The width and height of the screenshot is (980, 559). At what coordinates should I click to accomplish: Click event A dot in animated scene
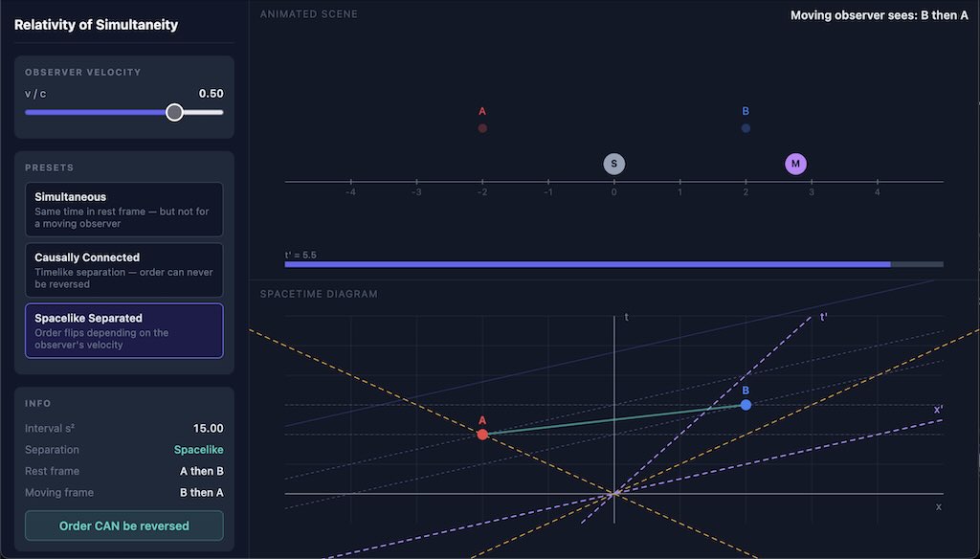pos(482,128)
